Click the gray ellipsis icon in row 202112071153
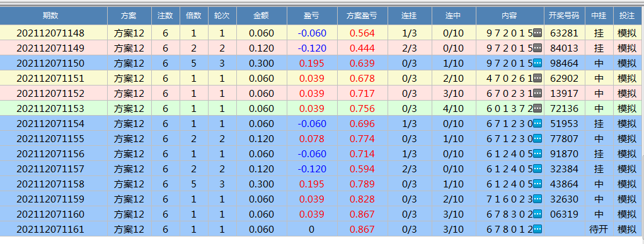This screenshot has width=644, height=244. tap(538, 108)
